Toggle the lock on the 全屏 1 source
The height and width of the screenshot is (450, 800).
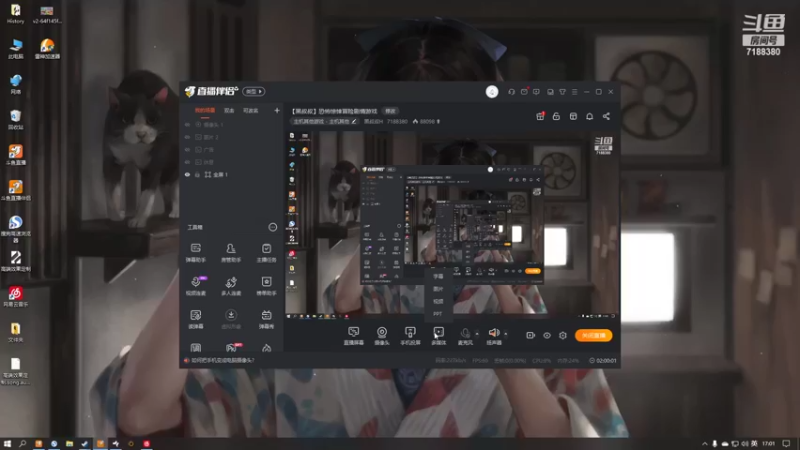(x=197, y=174)
